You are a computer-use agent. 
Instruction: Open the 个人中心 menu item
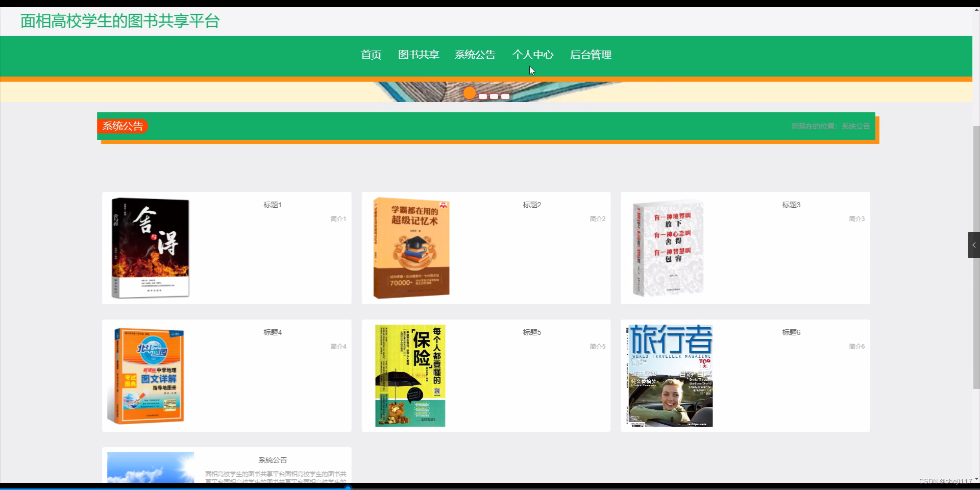(533, 55)
